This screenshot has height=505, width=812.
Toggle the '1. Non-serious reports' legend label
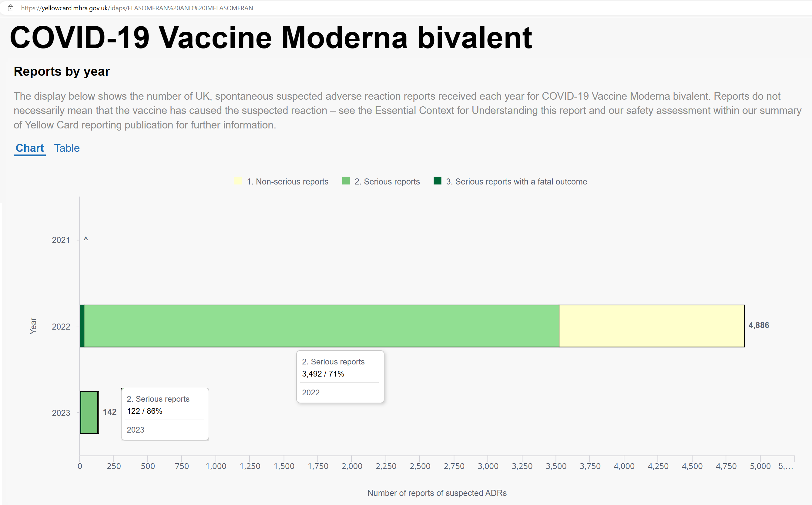pos(287,182)
